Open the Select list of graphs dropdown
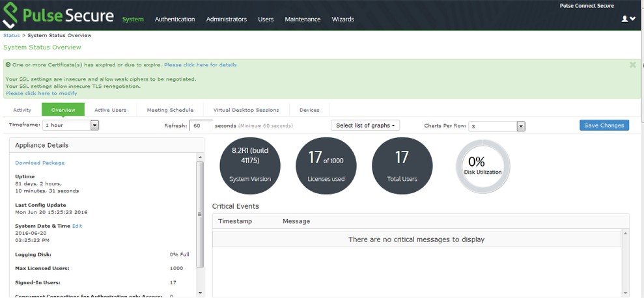Viewport: 644px width, 298px height. [x=365, y=126]
